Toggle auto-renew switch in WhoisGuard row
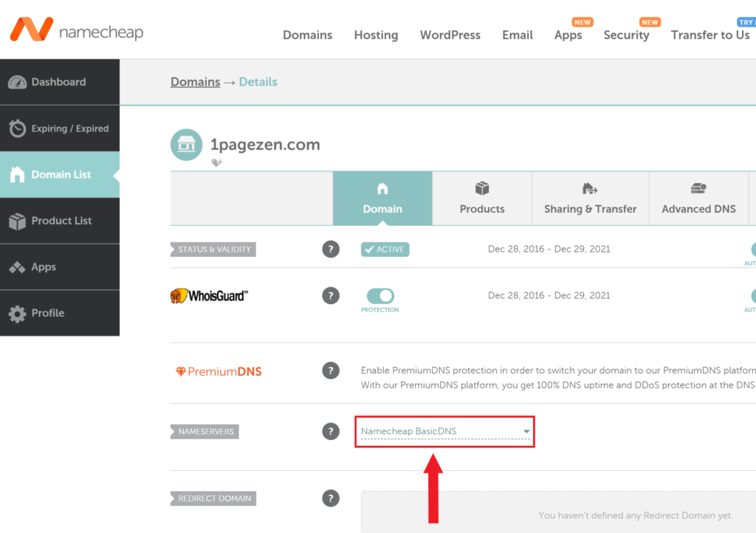 click(753, 295)
